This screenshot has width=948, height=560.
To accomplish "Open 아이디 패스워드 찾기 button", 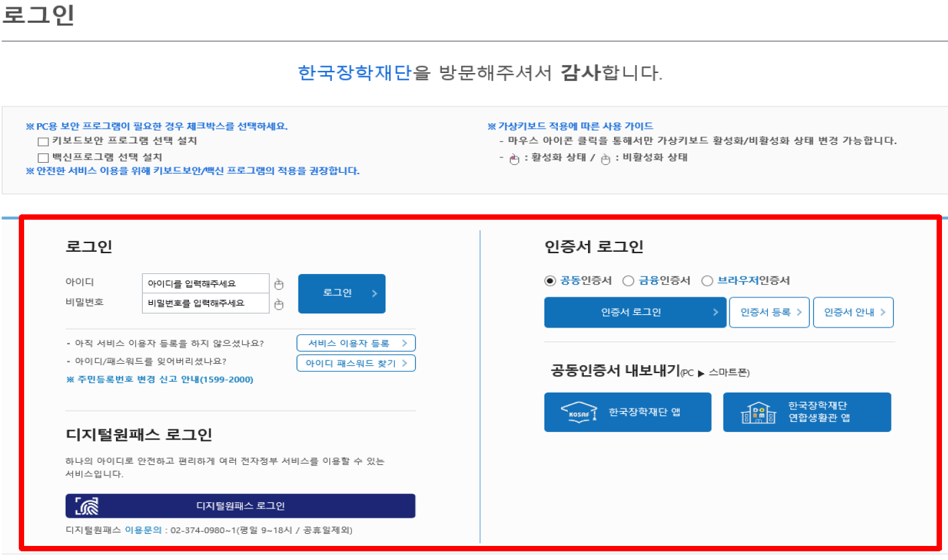I will 356,363.
